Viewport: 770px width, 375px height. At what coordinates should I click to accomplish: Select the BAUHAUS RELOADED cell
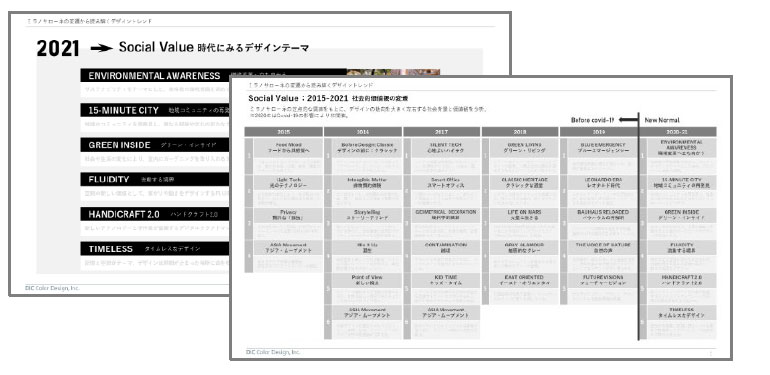click(603, 214)
